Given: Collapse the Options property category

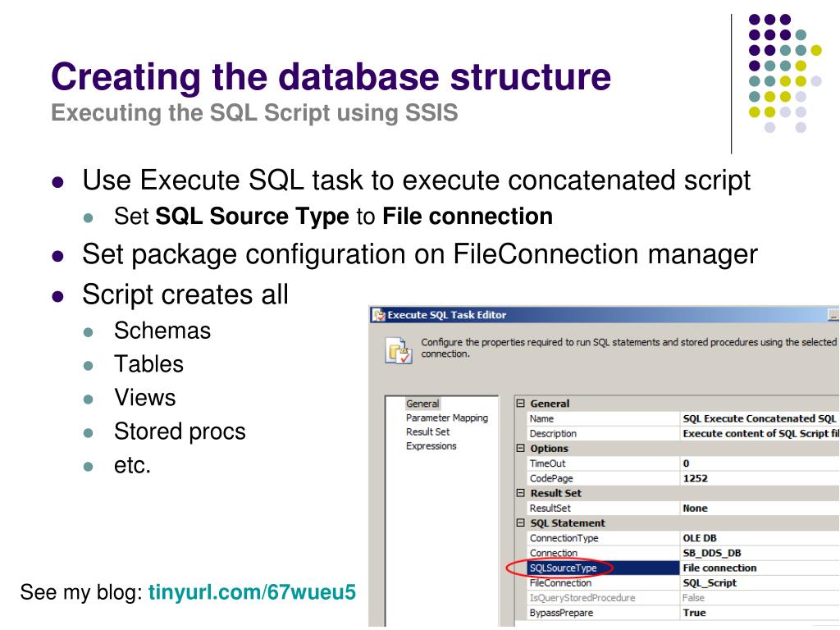Looking at the screenshot, I should coord(520,448).
